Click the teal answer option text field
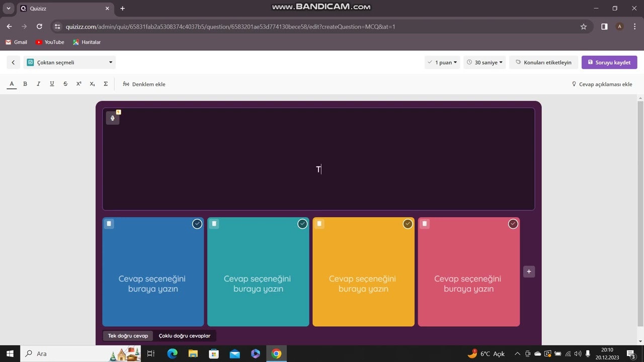 click(258, 284)
